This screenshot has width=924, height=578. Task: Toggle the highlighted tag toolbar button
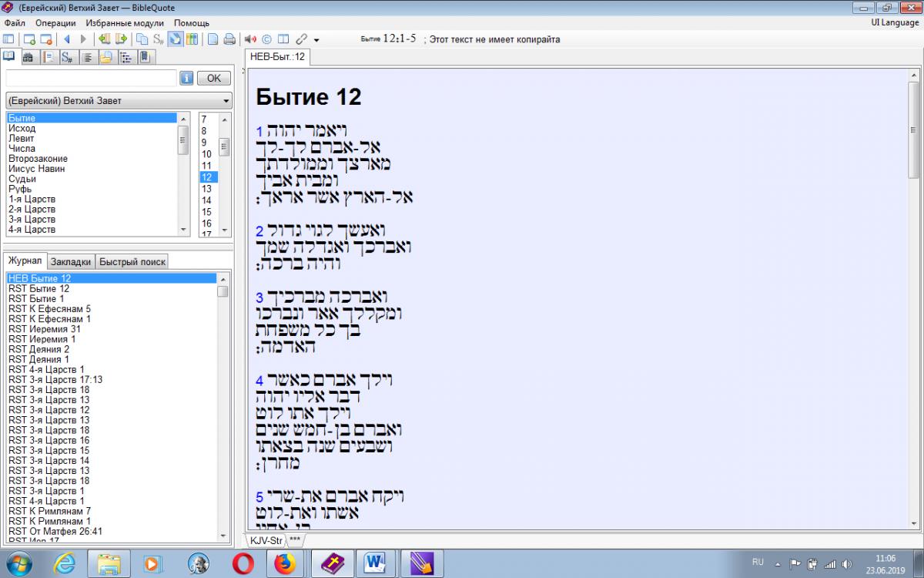[176, 39]
